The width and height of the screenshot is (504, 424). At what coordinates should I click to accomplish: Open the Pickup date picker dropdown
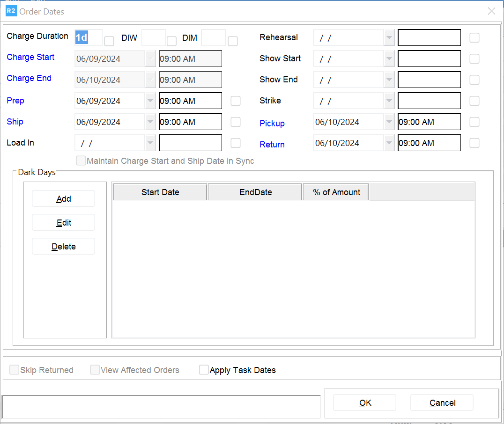pyautogui.click(x=389, y=122)
